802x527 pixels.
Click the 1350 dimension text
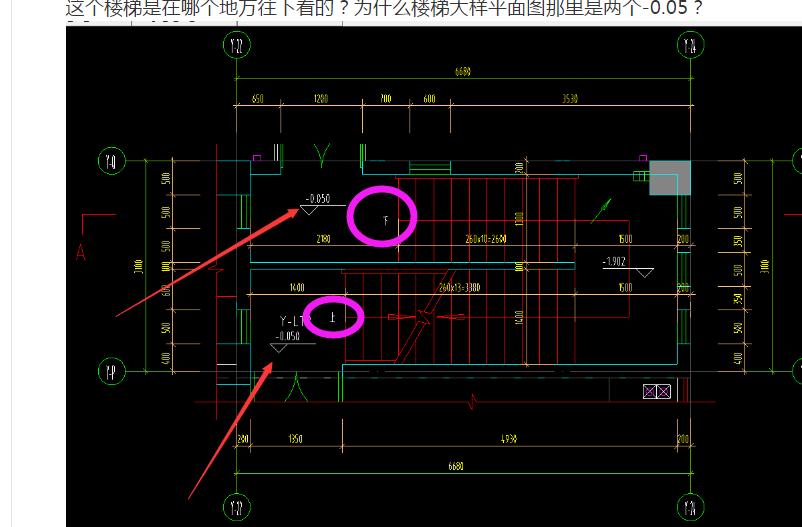coord(296,438)
